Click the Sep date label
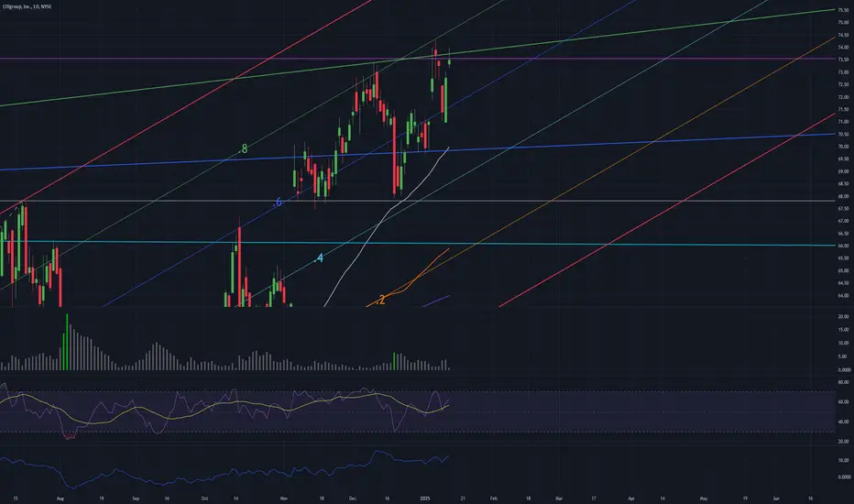Screen dimensions: 854x504 point(136,499)
